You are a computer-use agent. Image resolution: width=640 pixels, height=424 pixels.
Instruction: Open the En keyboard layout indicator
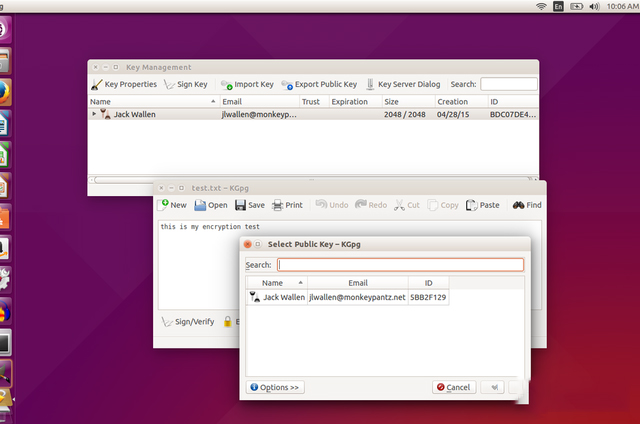click(558, 6)
